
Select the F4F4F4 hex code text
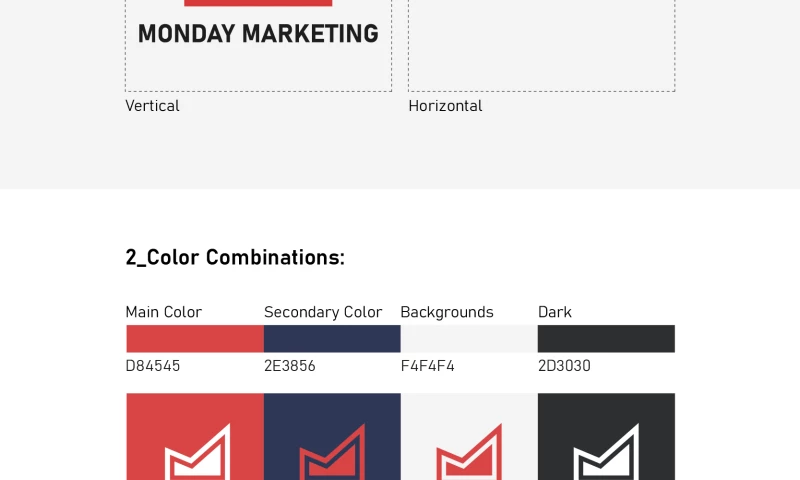point(427,366)
